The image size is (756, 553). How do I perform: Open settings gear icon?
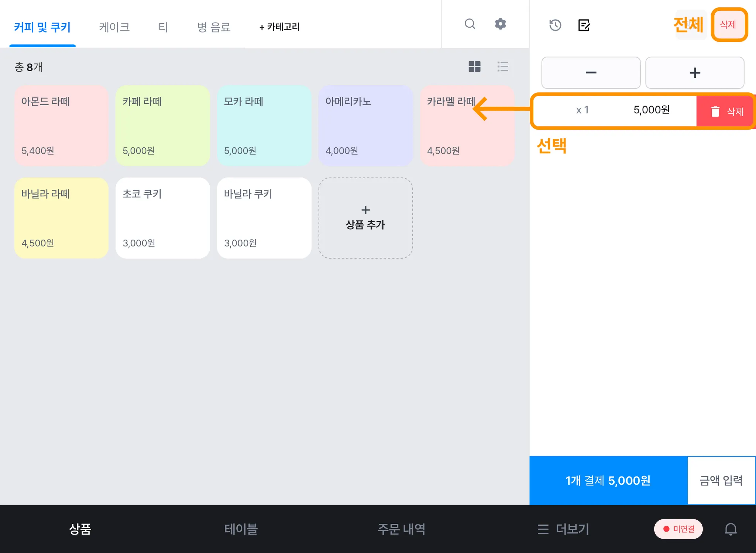point(500,24)
